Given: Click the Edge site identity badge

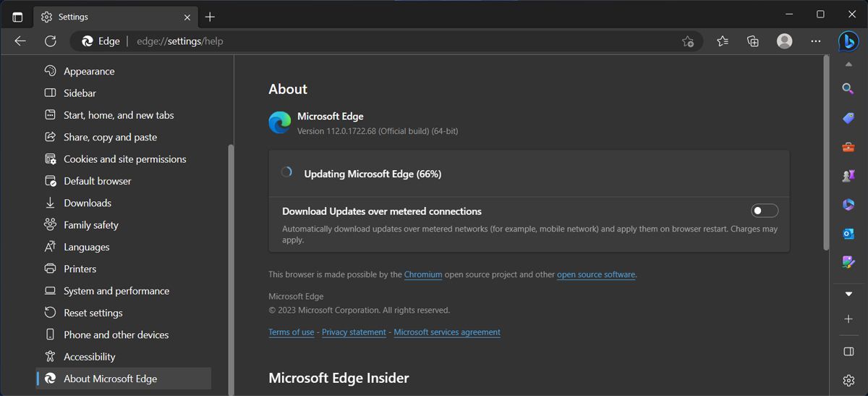Looking at the screenshot, I should click(101, 41).
